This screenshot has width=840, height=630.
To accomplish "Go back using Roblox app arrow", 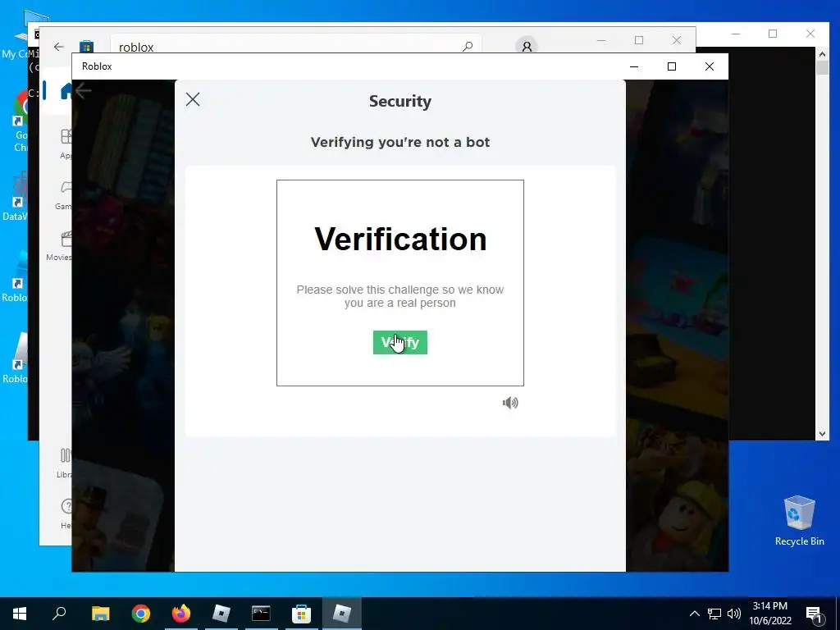I will [83, 91].
